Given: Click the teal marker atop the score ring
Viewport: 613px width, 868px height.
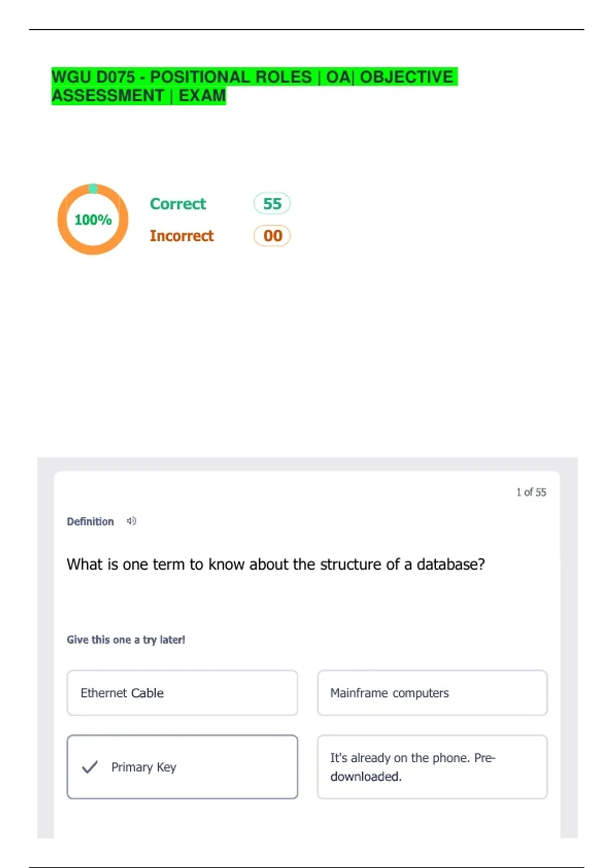Looking at the screenshot, I should [93, 188].
